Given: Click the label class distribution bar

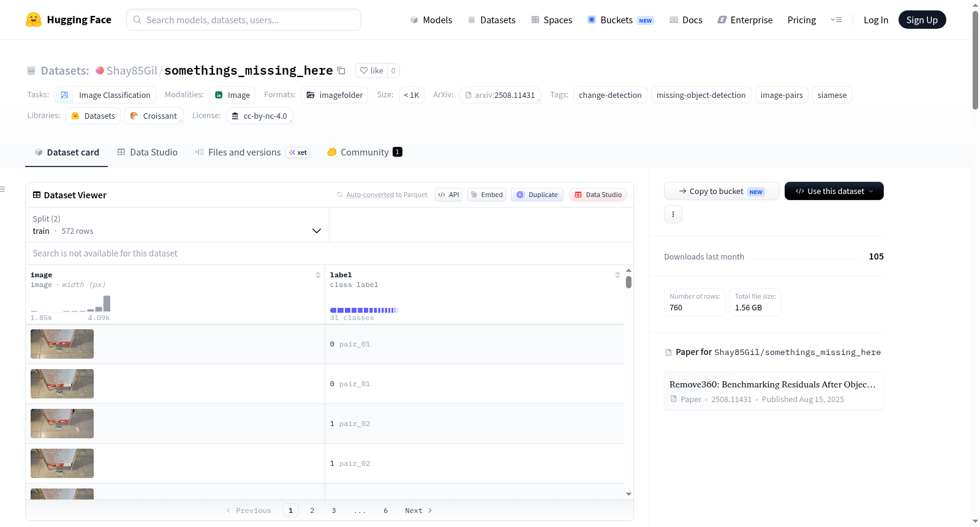Looking at the screenshot, I should point(364,310).
